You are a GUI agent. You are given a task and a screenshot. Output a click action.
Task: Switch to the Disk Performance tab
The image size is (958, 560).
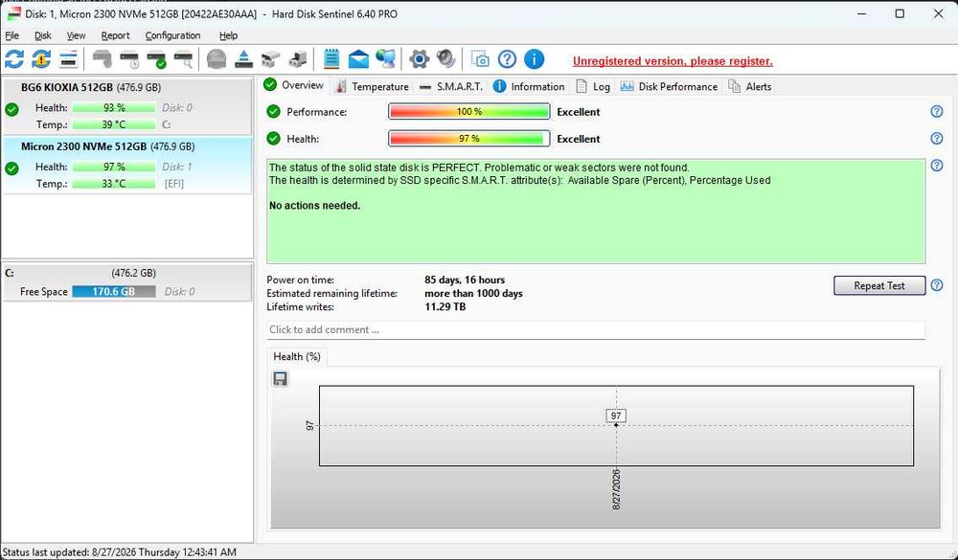point(669,87)
